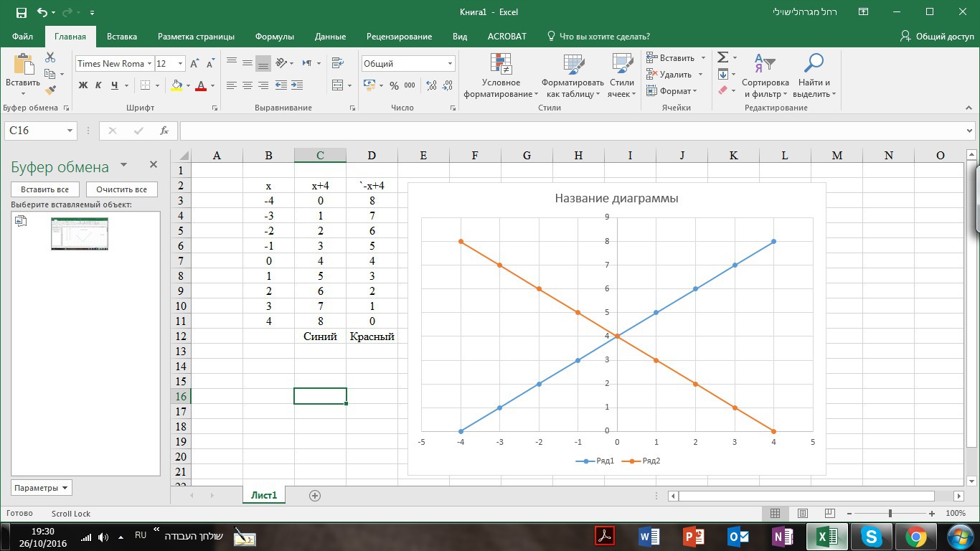Click the Cut scissors icon
This screenshot has height=551, width=980.
[50, 57]
